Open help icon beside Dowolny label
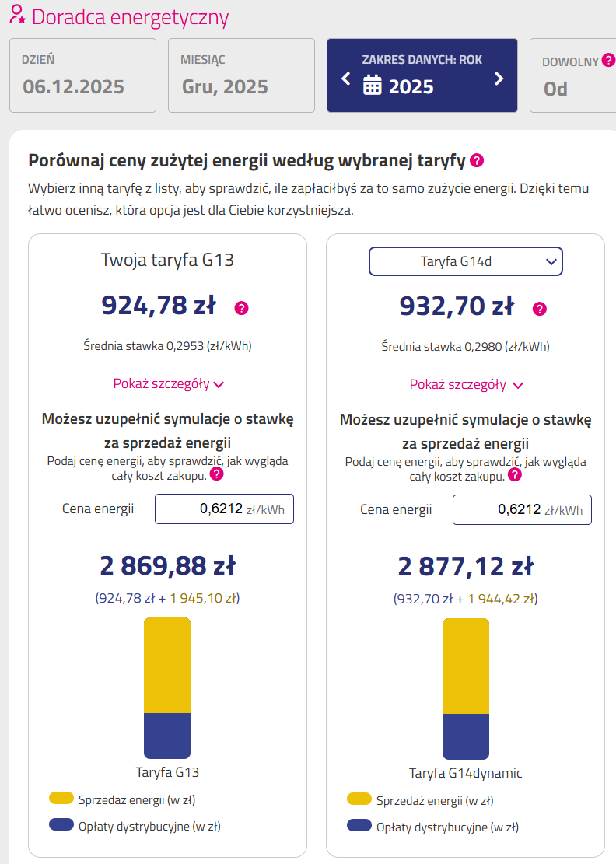Viewport: 616px width, 864px height. (x=608, y=60)
